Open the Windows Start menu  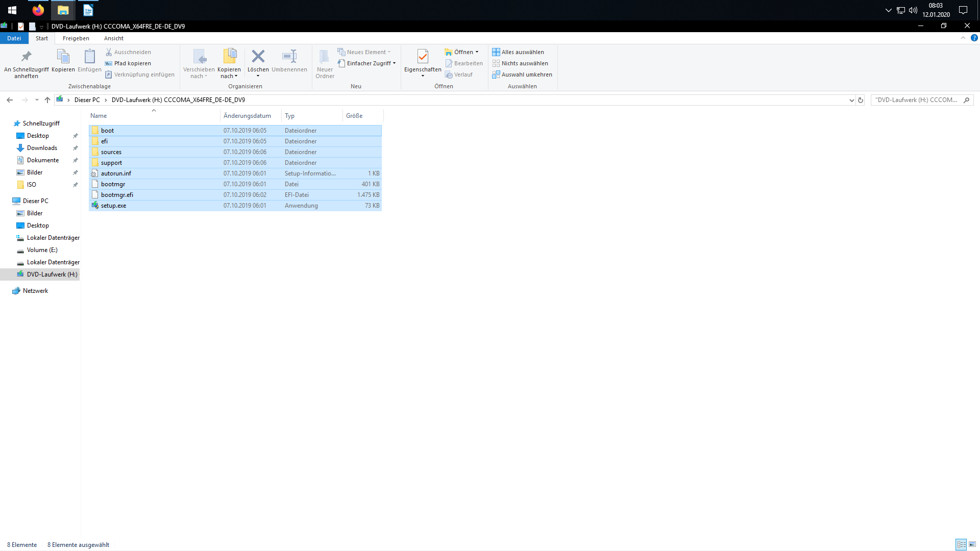(12, 10)
